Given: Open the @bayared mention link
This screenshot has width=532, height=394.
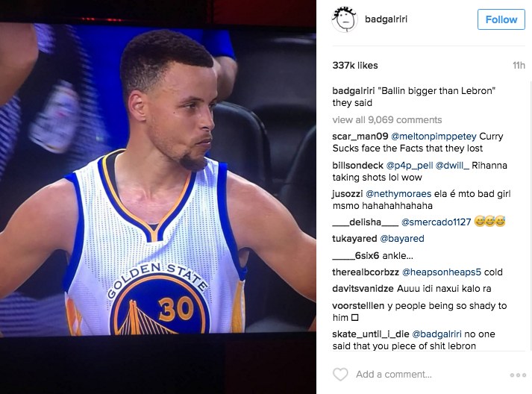Looking at the screenshot, I should pyautogui.click(x=402, y=239).
